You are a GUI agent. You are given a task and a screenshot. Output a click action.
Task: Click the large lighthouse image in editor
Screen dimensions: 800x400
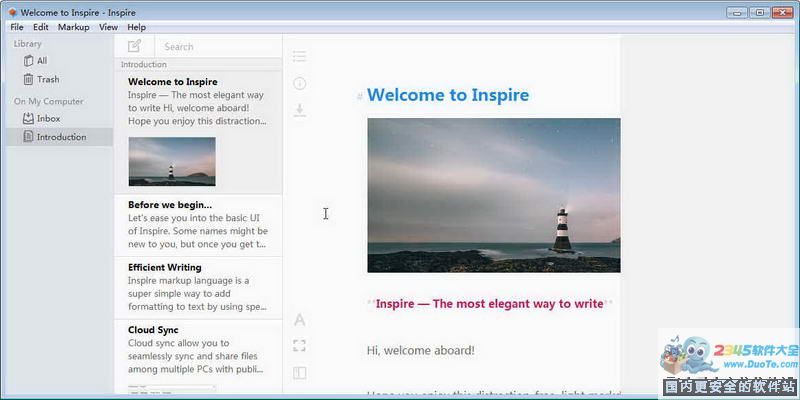coord(494,195)
